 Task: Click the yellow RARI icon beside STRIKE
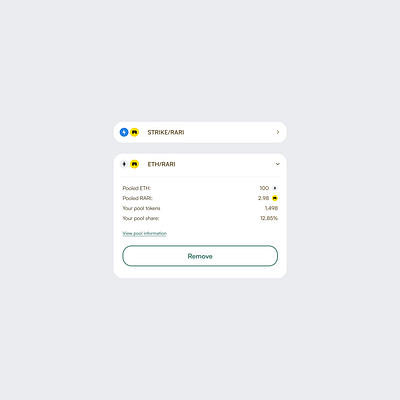134,132
